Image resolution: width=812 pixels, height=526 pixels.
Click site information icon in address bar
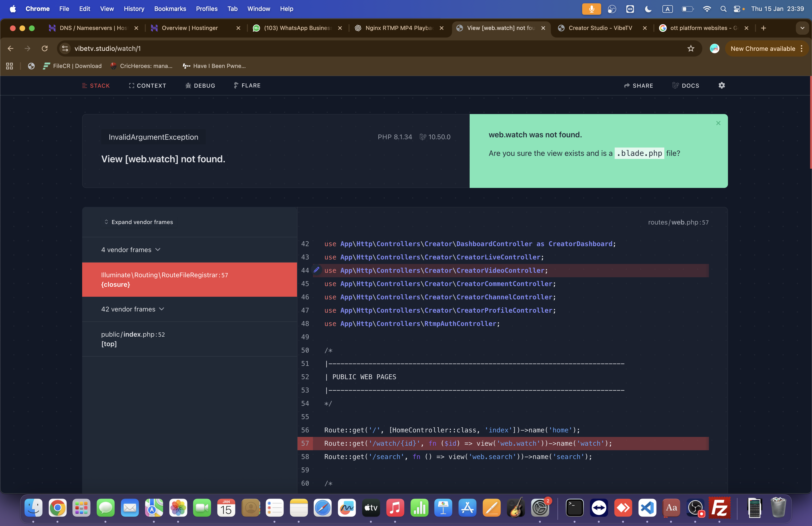65,48
